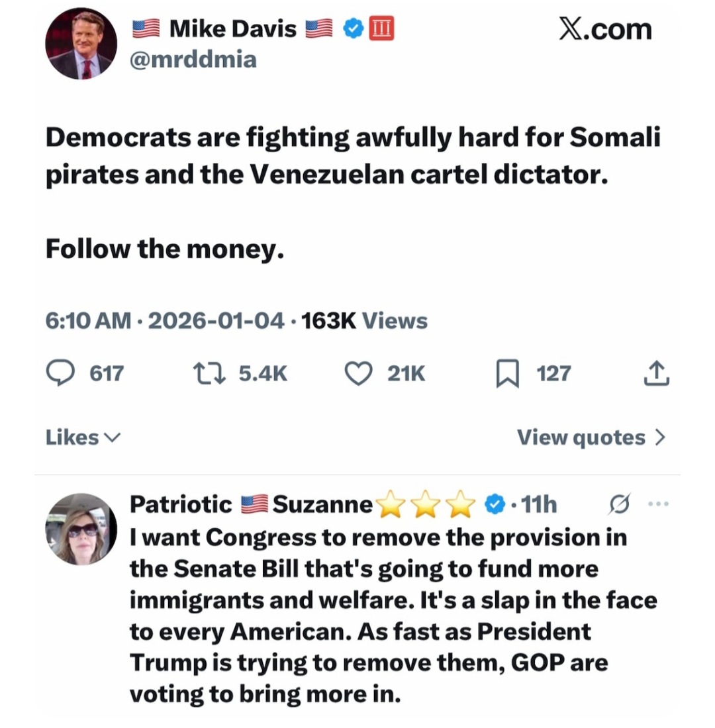Click the @mrddmia handle
The width and height of the screenshot is (715, 728).
[194, 60]
